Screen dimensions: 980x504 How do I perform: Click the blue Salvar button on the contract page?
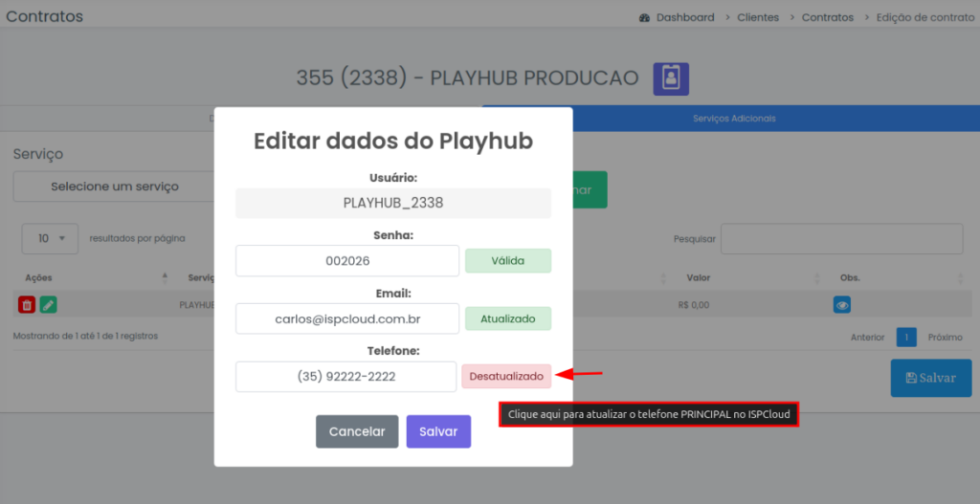pyautogui.click(x=930, y=378)
